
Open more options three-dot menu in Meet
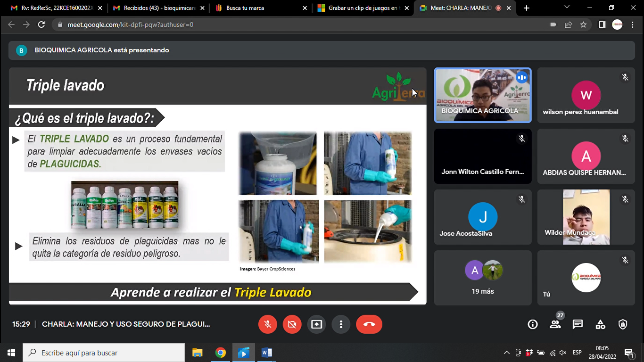(x=341, y=324)
